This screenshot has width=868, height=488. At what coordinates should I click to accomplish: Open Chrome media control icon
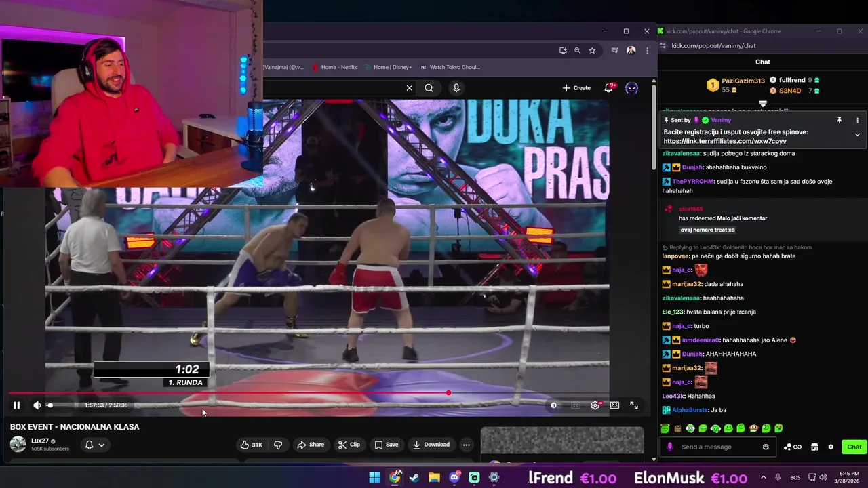coord(615,50)
